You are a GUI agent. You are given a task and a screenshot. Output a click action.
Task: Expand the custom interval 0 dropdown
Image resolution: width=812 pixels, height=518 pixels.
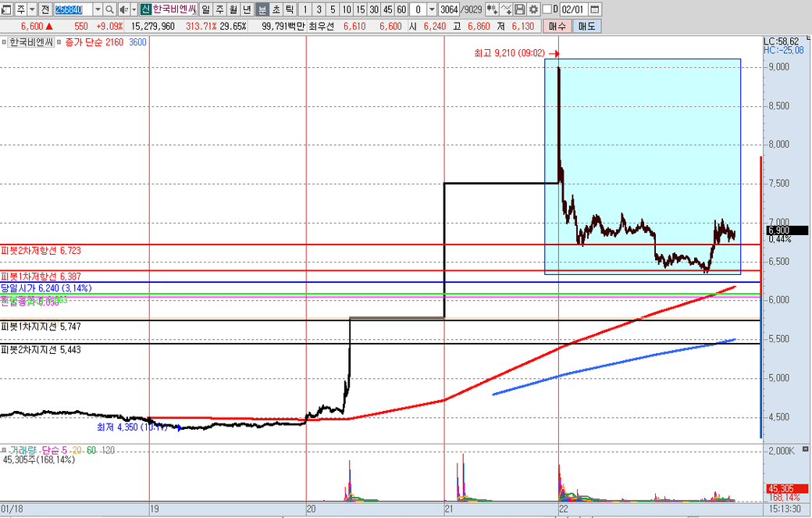[x=431, y=9]
